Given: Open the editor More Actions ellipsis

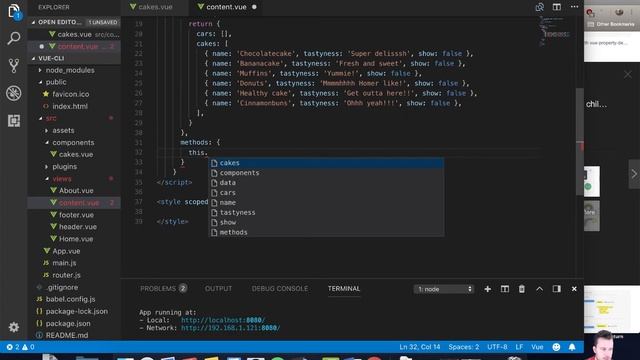Looking at the screenshot, I should point(574,7).
